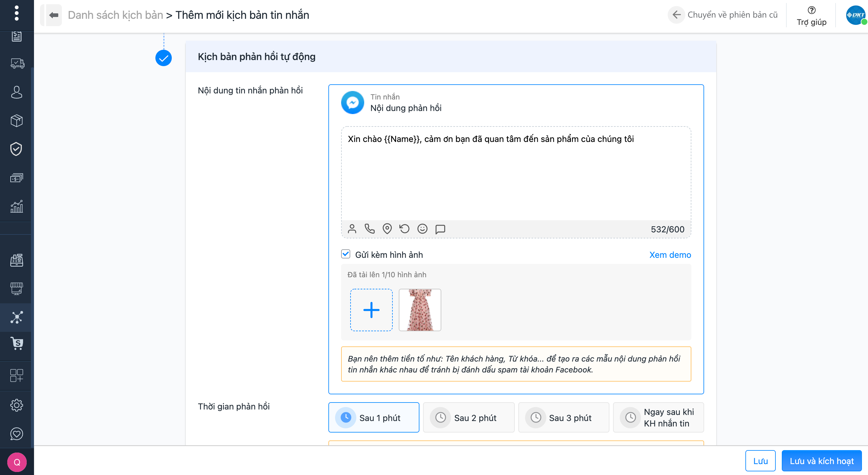Open customers section in left sidebar
The height and width of the screenshot is (475, 868).
pos(16,92)
